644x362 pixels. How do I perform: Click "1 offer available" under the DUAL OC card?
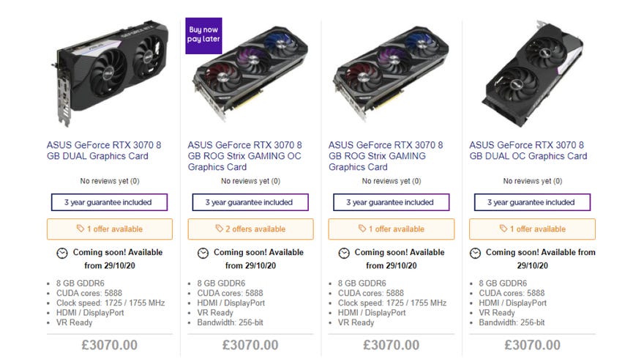(x=532, y=229)
